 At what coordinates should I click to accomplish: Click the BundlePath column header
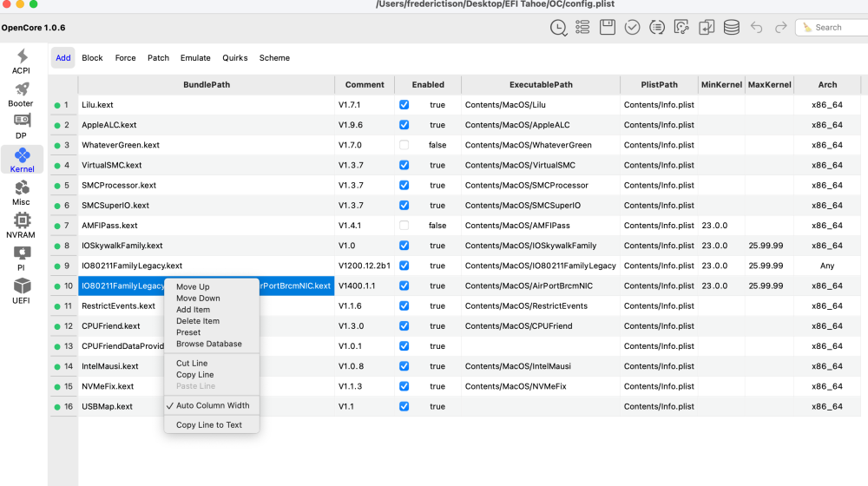207,85
